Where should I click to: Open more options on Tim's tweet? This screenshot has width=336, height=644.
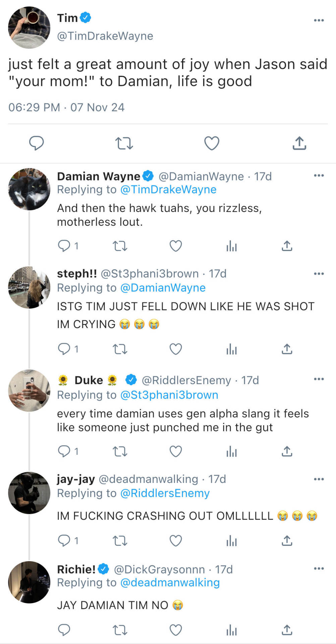click(x=319, y=20)
